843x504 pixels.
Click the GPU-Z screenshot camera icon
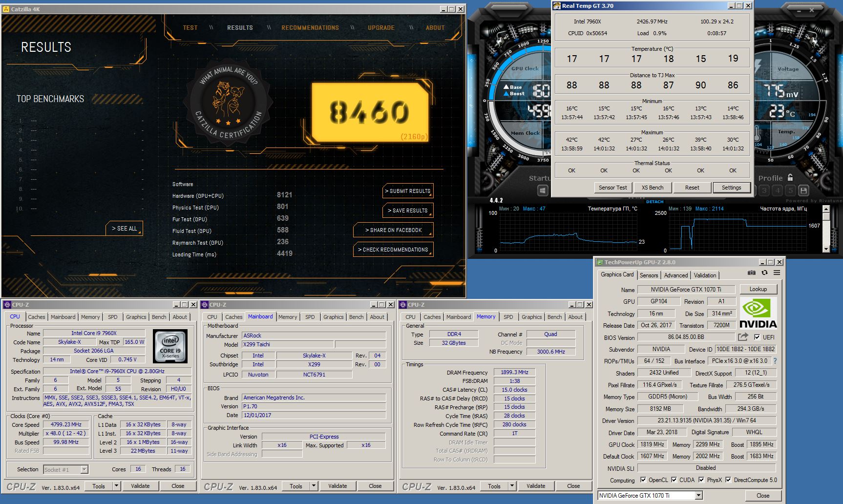pyautogui.click(x=752, y=273)
